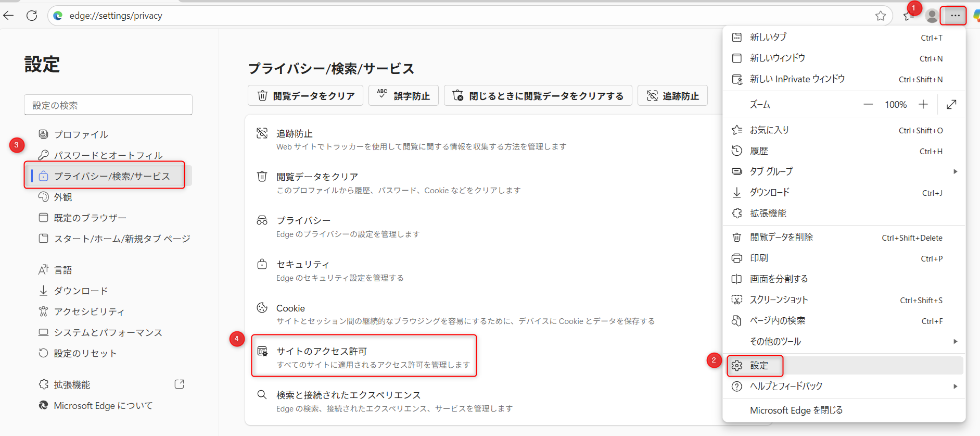Open external link icon beside 拡張機能 in sidebar
This screenshot has height=436, width=980.
pos(180,384)
